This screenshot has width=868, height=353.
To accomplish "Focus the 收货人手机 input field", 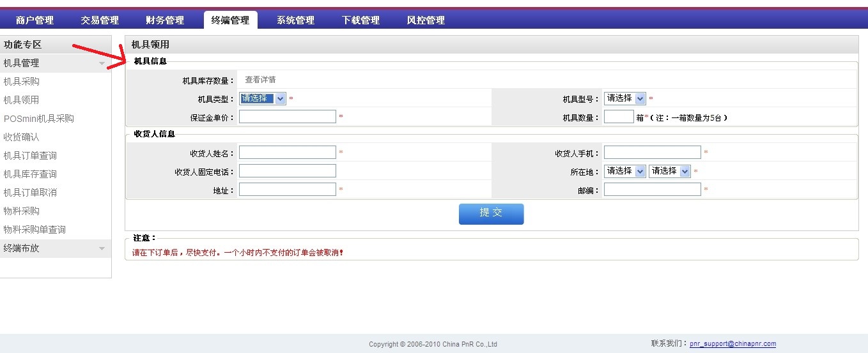I will [652, 153].
